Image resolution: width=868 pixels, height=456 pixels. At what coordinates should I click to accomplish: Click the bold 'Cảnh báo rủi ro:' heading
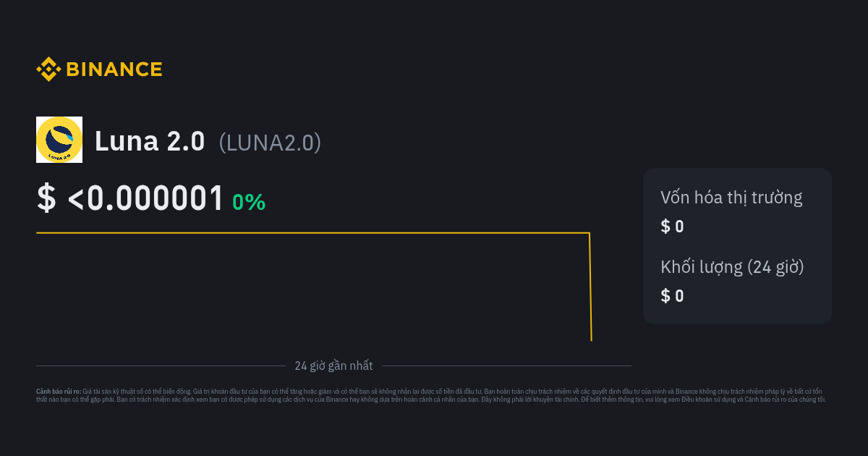click(x=59, y=391)
